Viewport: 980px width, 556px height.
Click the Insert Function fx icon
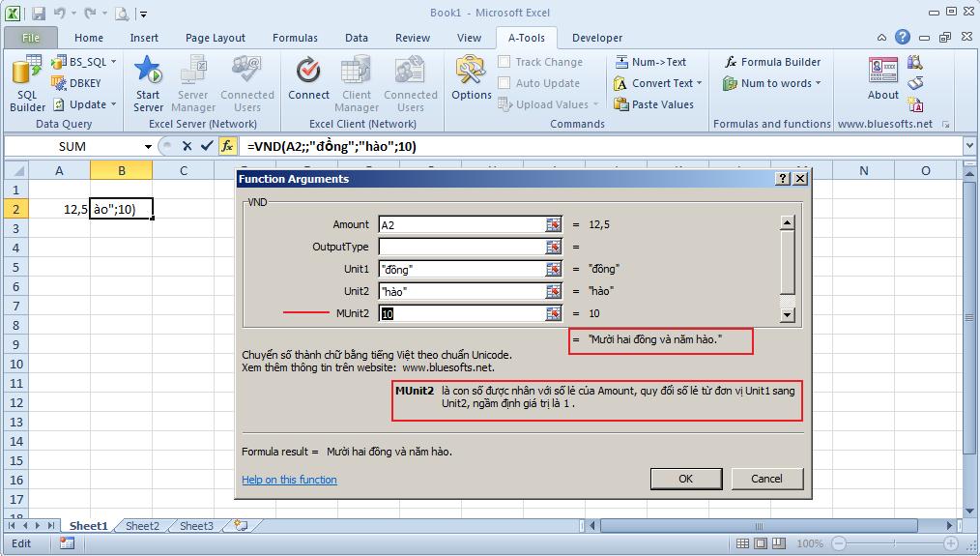[x=227, y=146]
